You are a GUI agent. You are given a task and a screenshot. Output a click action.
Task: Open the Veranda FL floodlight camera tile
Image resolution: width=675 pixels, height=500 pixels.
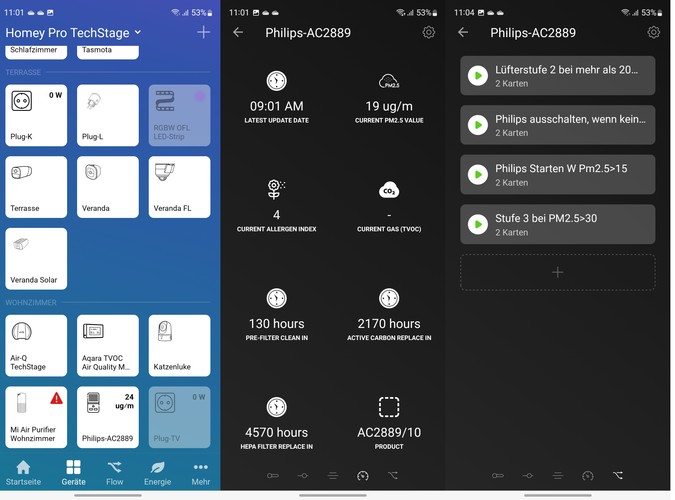pos(180,187)
